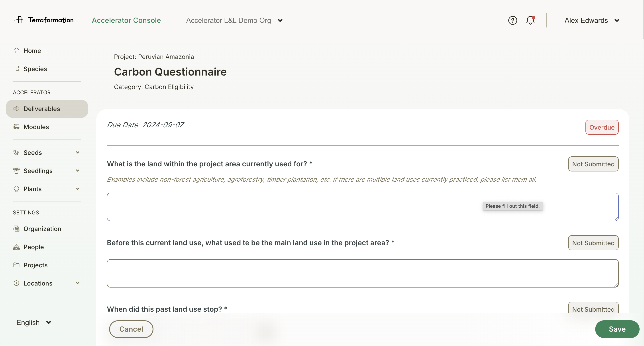Open Species in the sidebar

47,69
